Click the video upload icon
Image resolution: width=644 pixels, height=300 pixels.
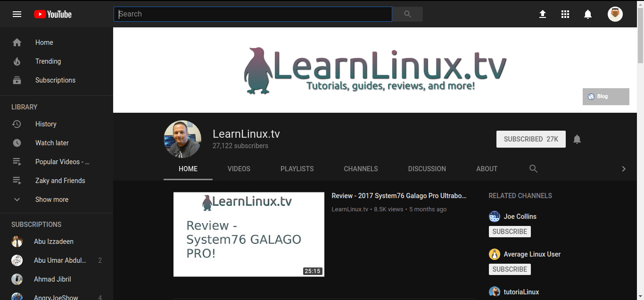543,14
